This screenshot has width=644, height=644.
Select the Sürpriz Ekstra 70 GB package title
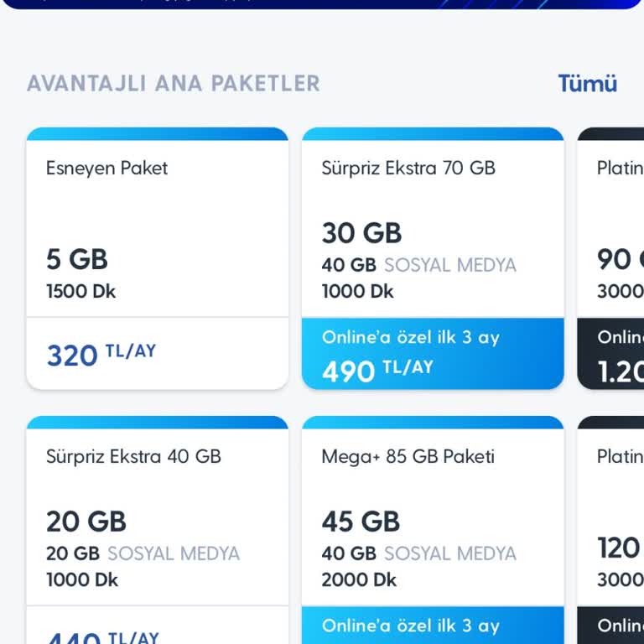point(408,168)
